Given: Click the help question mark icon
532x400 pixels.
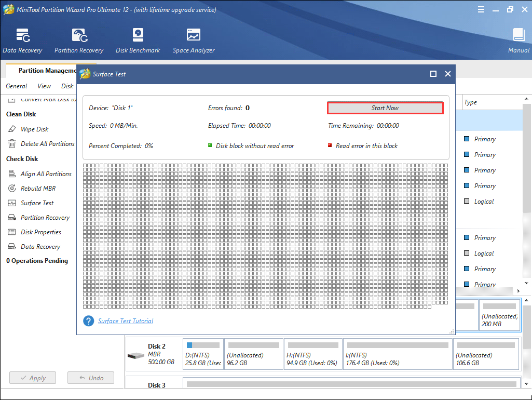Looking at the screenshot, I should coord(89,321).
